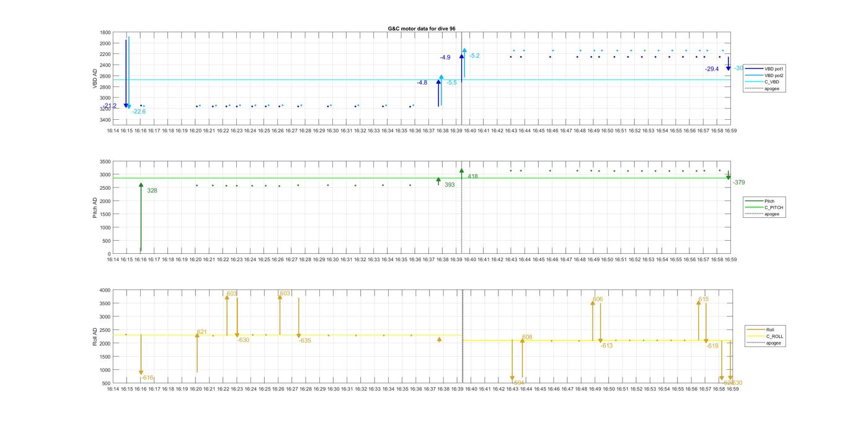Select the '615' roll data label
The image size is (868, 430).
pyautogui.click(x=704, y=300)
